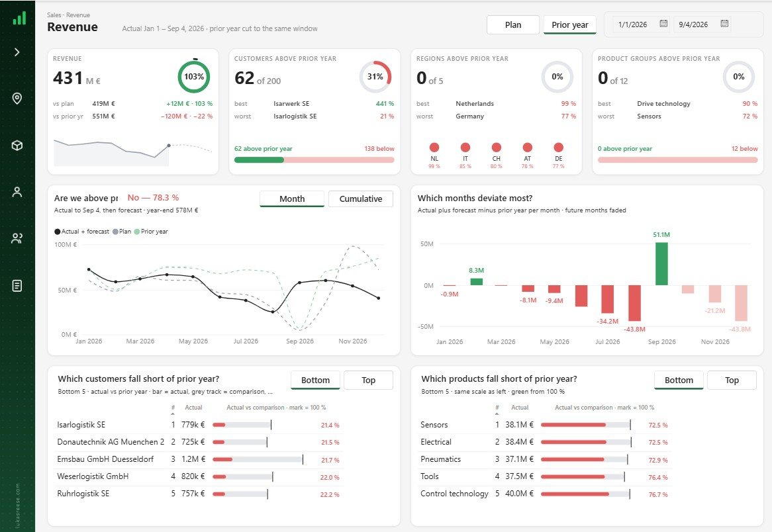Select the DE region red dot
The image size is (772, 532).
[x=558, y=147]
